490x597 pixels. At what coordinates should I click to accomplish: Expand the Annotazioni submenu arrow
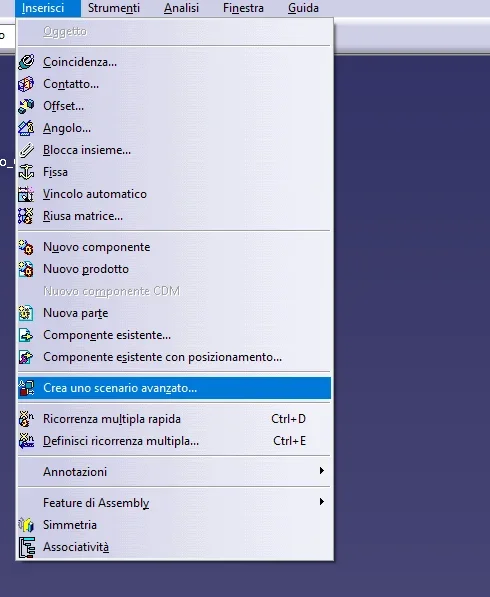pos(322,471)
